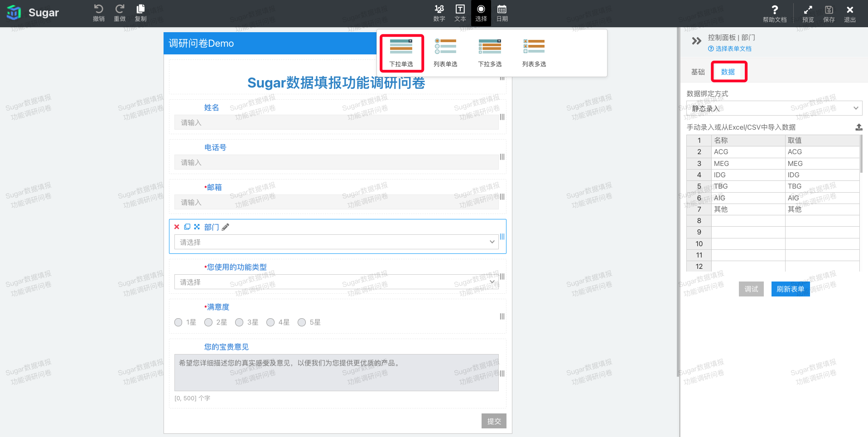Click the Sugar logo
868x437 pixels.
33,13
